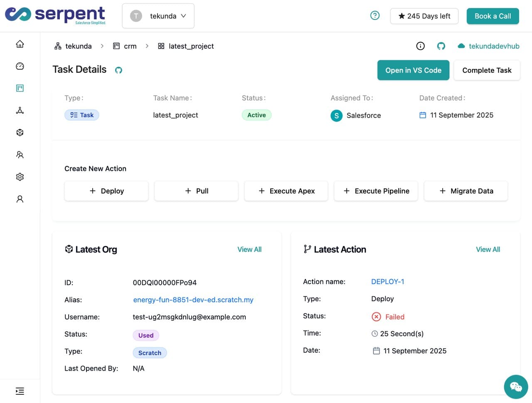Click the Date Created value 11 September 2025
This screenshot has height=403, width=532.
[x=462, y=115]
